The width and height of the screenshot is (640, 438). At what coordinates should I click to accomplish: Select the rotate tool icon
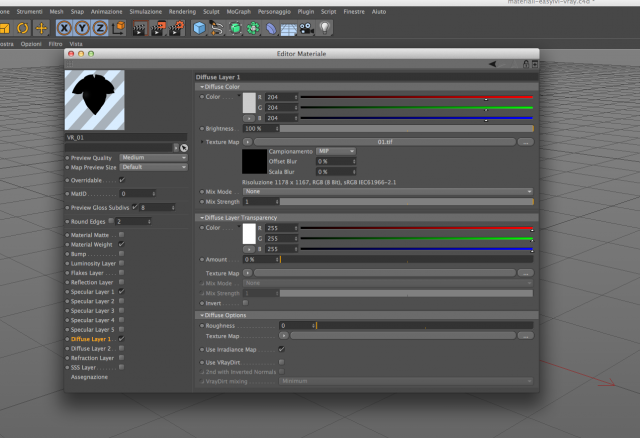23,28
